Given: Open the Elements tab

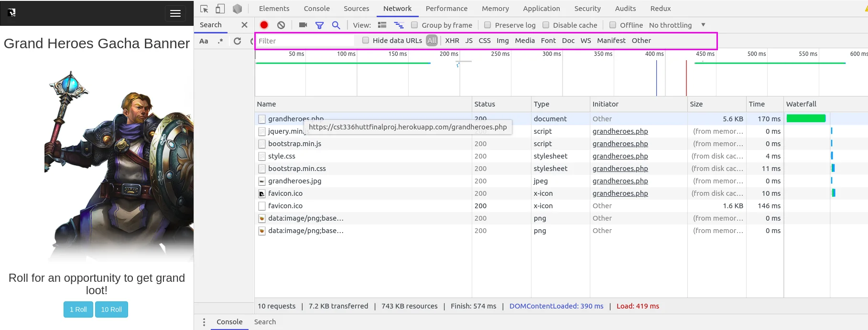Looking at the screenshot, I should tap(274, 9).
